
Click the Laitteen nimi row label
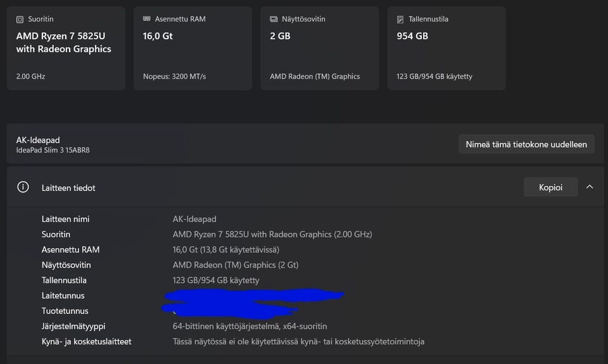tap(65, 219)
